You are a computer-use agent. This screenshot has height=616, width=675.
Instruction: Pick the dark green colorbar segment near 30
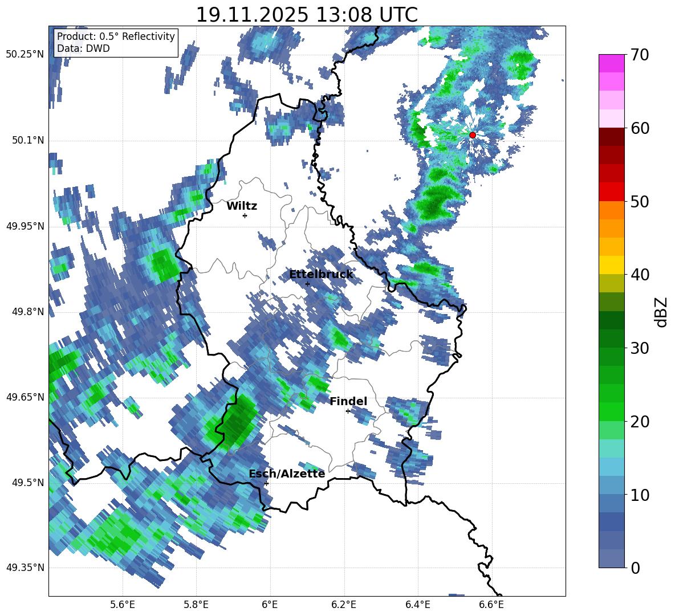click(611, 338)
